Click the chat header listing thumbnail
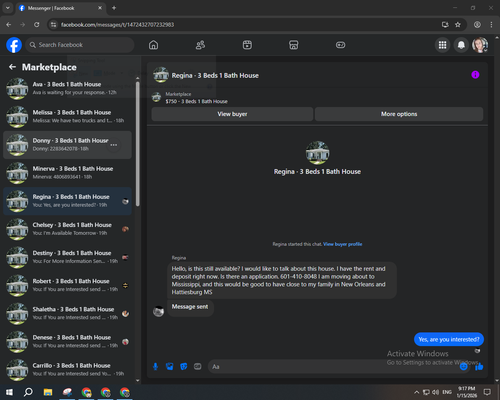Image resolution: width=500 pixels, height=400 pixels. (161, 75)
